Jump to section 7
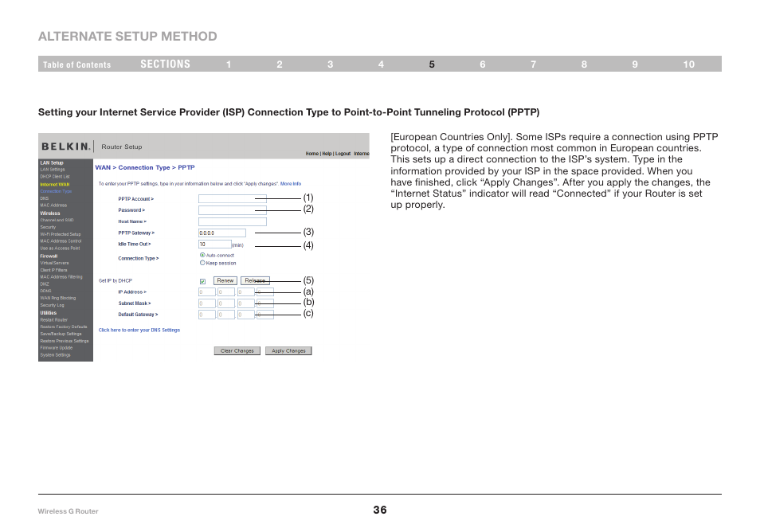Viewport: 760px width, 532px height. (533, 65)
